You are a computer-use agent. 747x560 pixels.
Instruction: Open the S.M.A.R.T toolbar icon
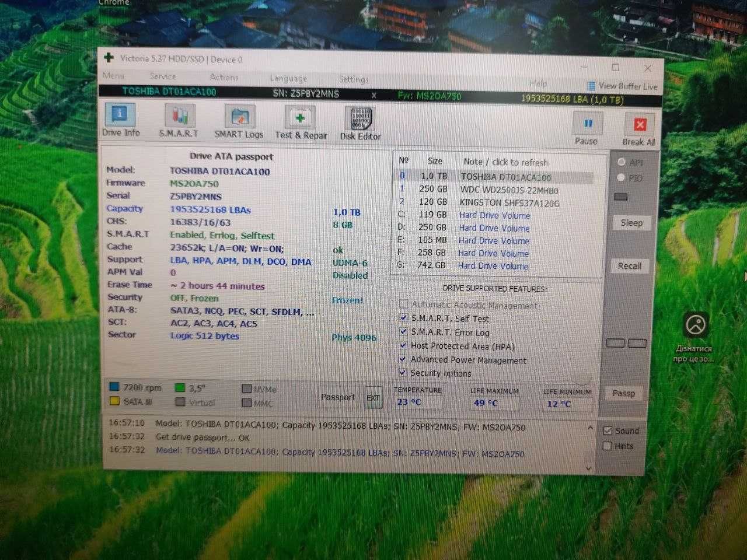179,121
